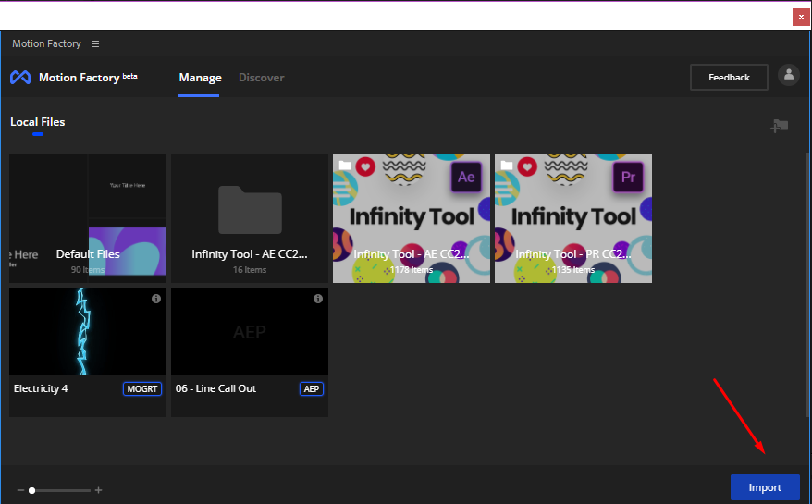
Task: Click the AEP tag on 06 - Line Call Out
Action: tap(312, 389)
